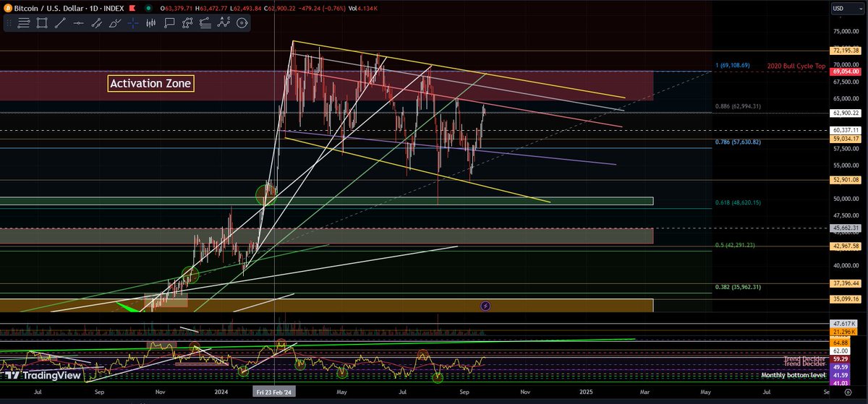Click the 72,195.38 price label
This screenshot has width=868, height=404.
coord(846,51)
